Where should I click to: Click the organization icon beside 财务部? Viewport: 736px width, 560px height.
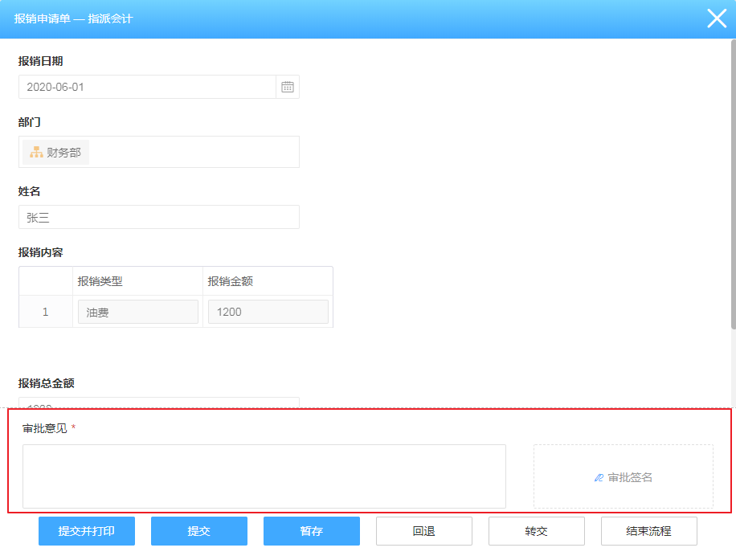point(36,152)
